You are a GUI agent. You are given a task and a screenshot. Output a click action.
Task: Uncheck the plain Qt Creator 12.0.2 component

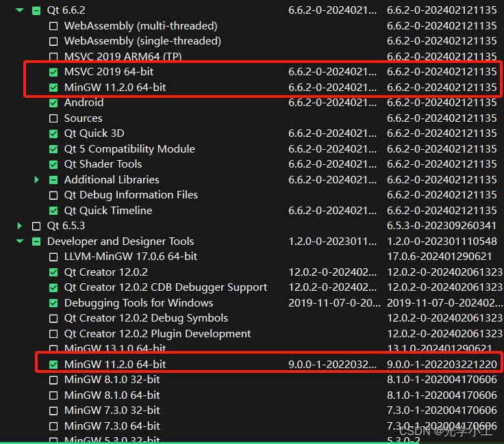[53, 272]
